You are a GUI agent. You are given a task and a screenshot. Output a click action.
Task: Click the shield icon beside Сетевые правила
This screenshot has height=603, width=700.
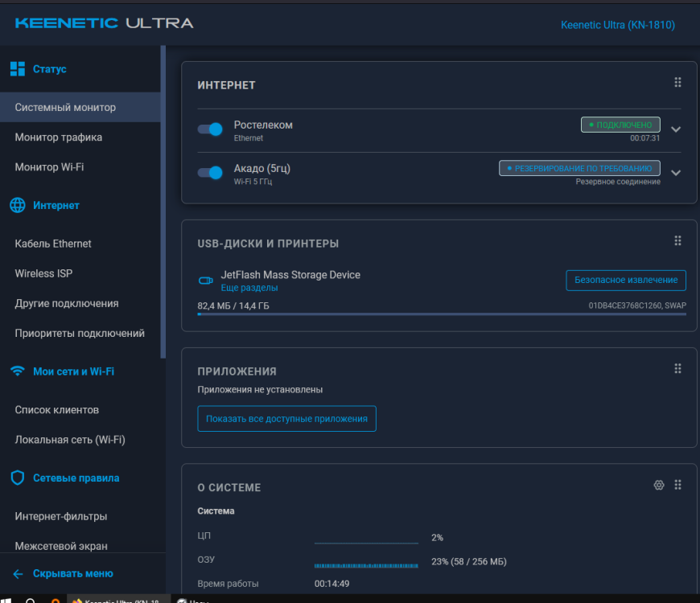click(x=18, y=478)
